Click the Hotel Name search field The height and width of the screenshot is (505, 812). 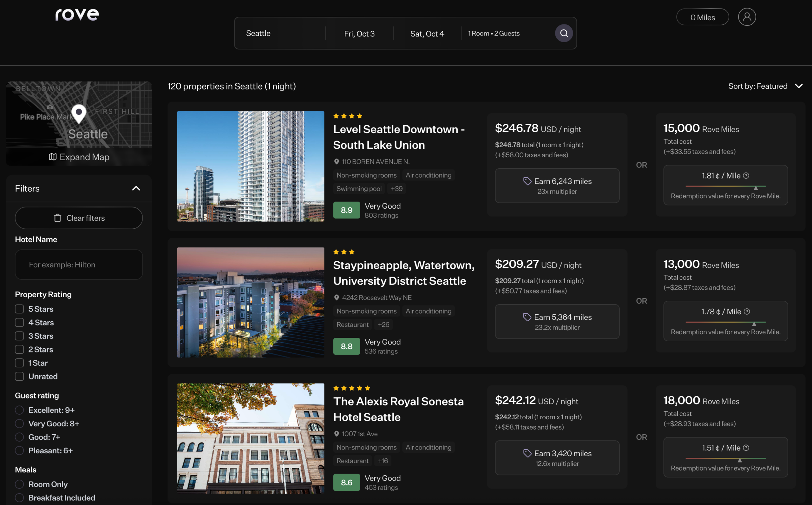click(x=79, y=265)
